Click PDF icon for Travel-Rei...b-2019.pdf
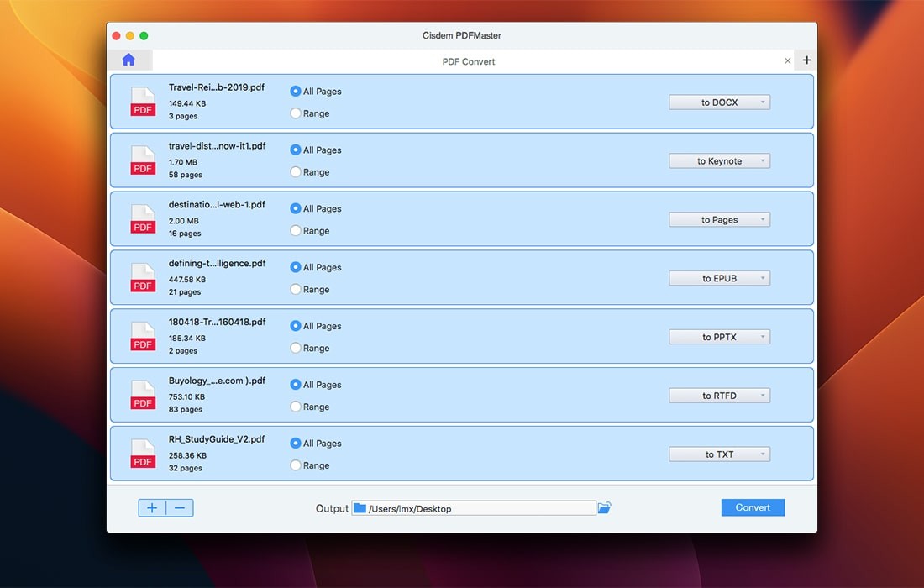924x588 pixels. point(143,102)
